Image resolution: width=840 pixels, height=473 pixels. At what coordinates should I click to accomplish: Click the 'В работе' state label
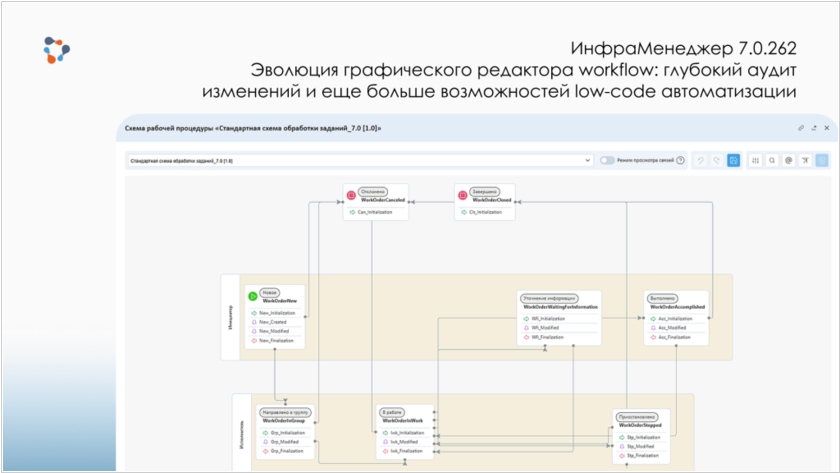pyautogui.click(x=392, y=412)
